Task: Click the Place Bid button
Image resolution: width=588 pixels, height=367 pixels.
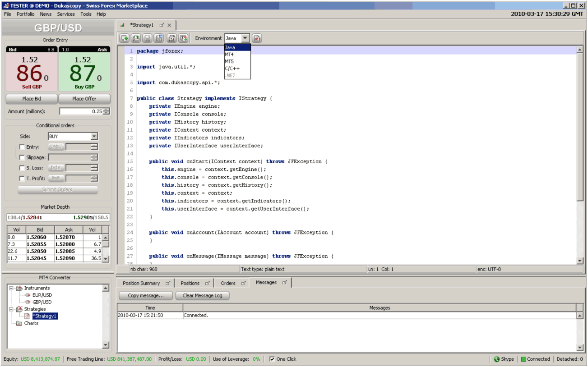Action: [32, 99]
